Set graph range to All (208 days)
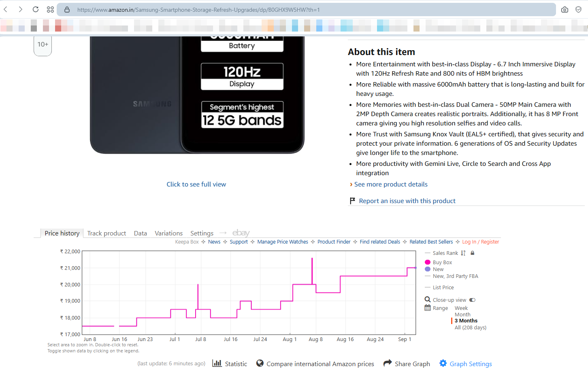 coord(471,327)
